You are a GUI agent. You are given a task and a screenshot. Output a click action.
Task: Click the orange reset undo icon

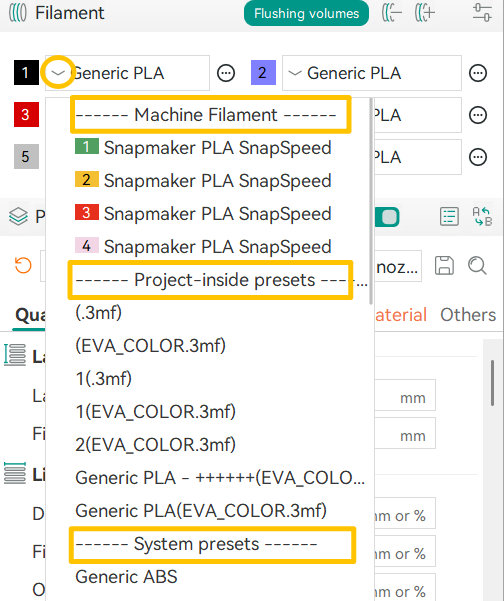click(23, 265)
